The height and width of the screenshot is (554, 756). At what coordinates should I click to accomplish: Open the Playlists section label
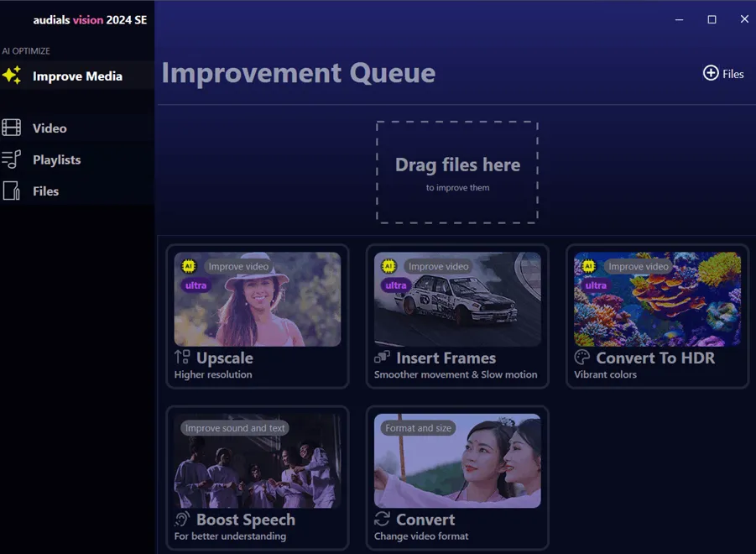[56, 160]
